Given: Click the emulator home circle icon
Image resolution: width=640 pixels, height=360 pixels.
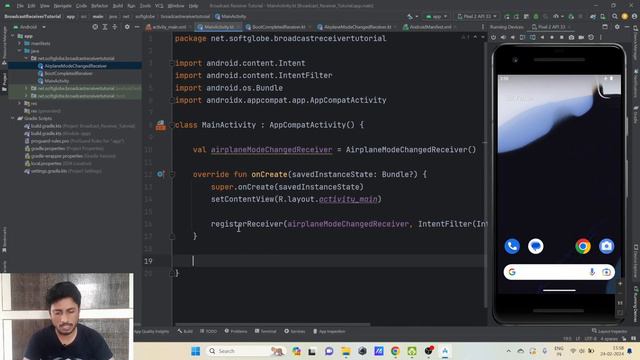Looking at the screenshot, I should click(552, 37).
